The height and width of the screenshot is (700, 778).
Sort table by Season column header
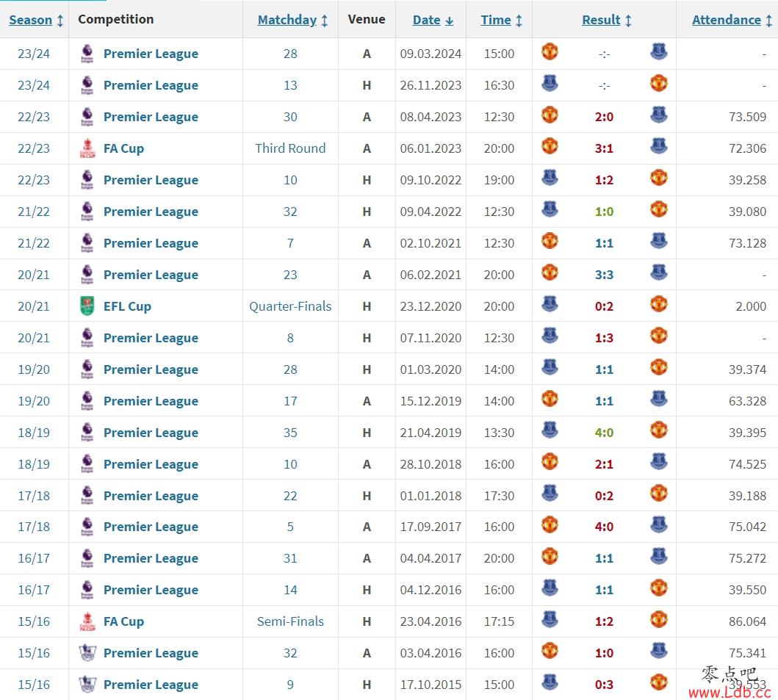[x=36, y=20]
